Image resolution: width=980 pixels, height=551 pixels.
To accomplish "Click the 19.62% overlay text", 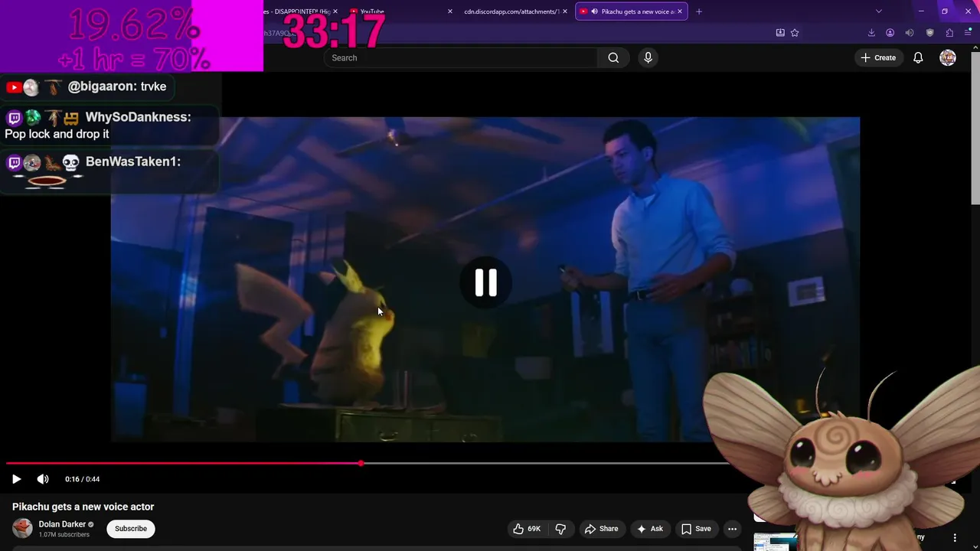I will coord(133,24).
